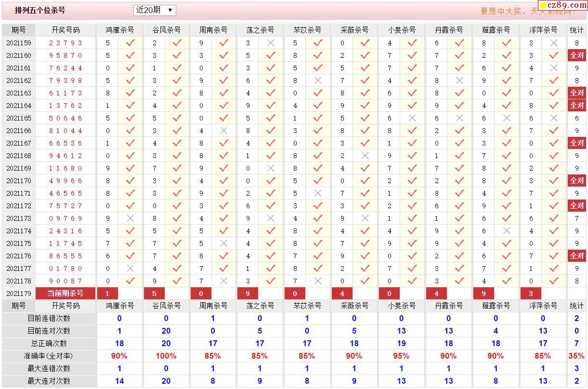Open the 近20期 period dropdown
Image resolution: width=588 pixels, height=389 pixels.
tap(155, 10)
